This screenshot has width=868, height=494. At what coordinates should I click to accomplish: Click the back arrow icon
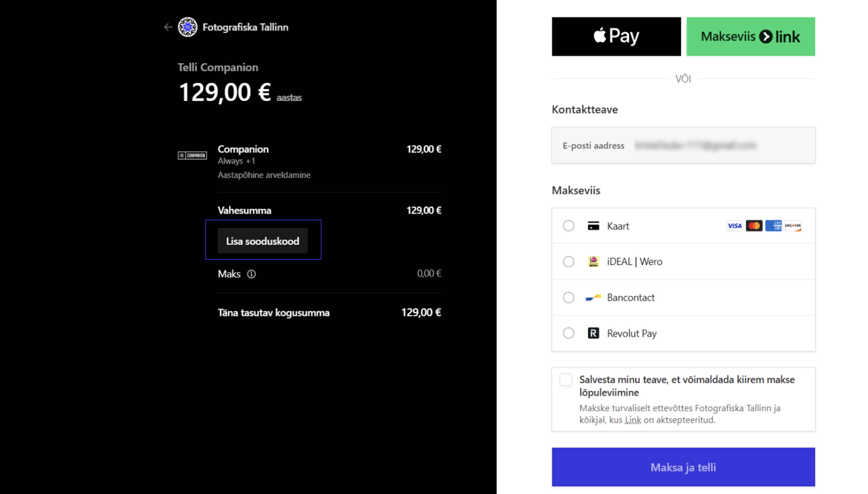(168, 27)
